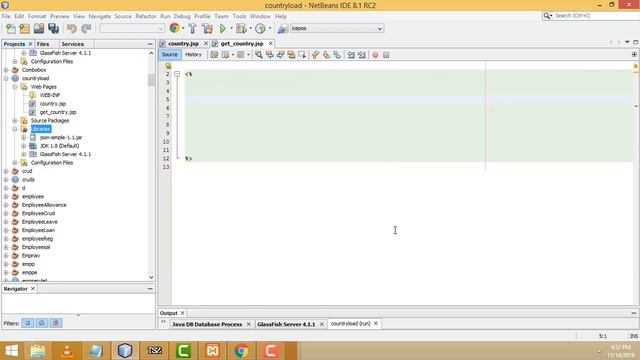Open NetBeans from the Windows taskbar
Viewport: 640px width, 360px height.
(x=124, y=350)
